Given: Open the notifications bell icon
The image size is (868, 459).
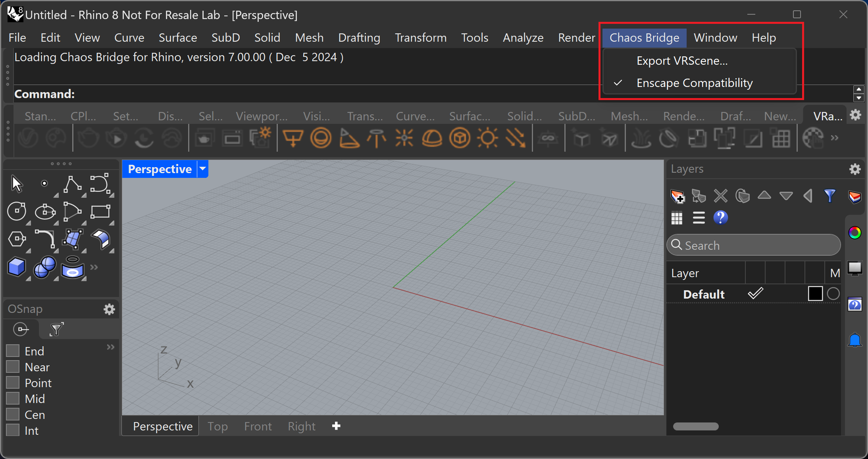Looking at the screenshot, I should tap(855, 340).
